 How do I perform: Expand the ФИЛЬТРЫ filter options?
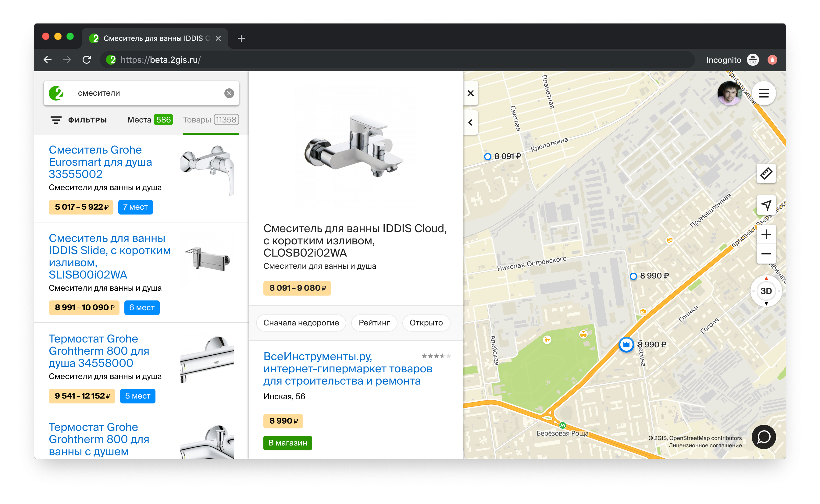79,120
